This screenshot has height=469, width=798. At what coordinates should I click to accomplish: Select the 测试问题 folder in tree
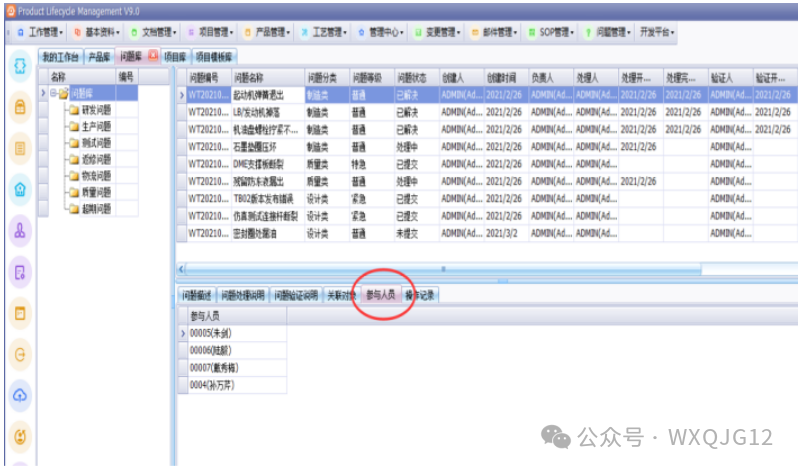click(x=96, y=143)
